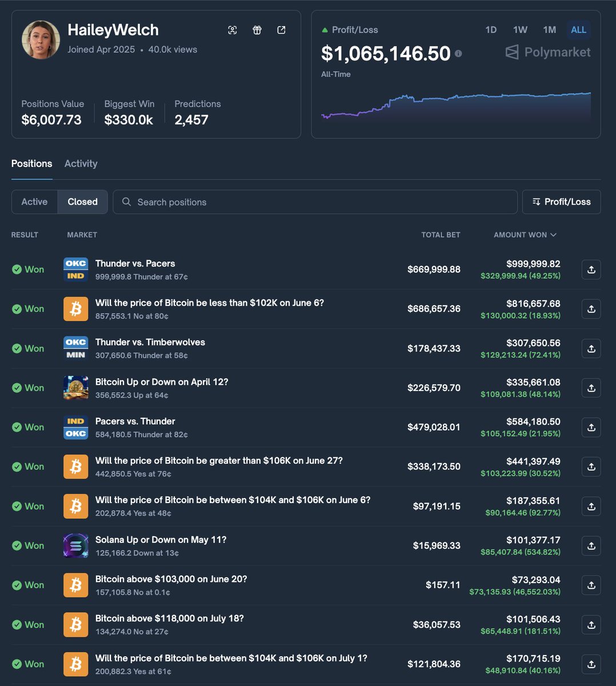Click OKC IND logo for Thunder vs. Pacers
616x686 pixels.
point(75,270)
